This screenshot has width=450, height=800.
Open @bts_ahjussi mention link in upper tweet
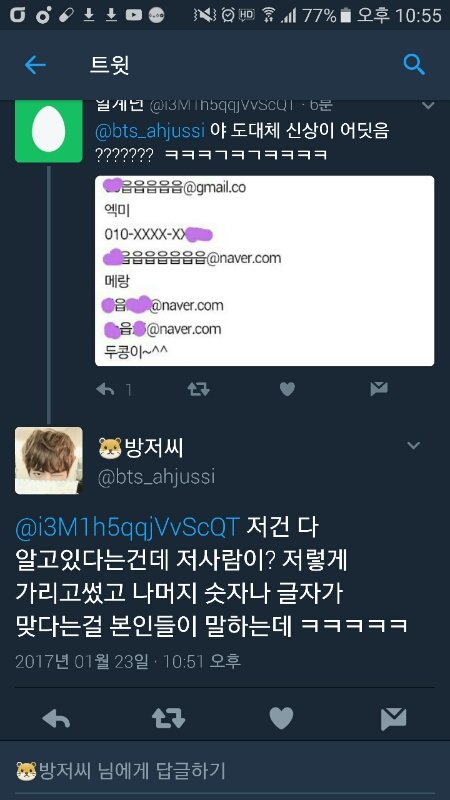[x=149, y=131]
